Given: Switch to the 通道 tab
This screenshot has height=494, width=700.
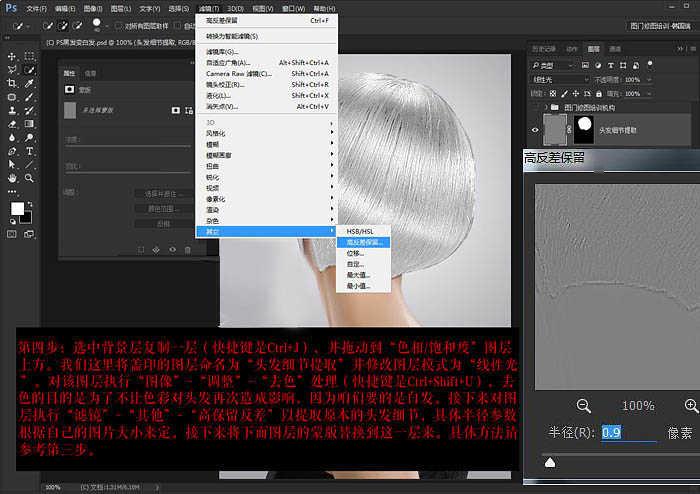Looking at the screenshot, I should pos(615,48).
